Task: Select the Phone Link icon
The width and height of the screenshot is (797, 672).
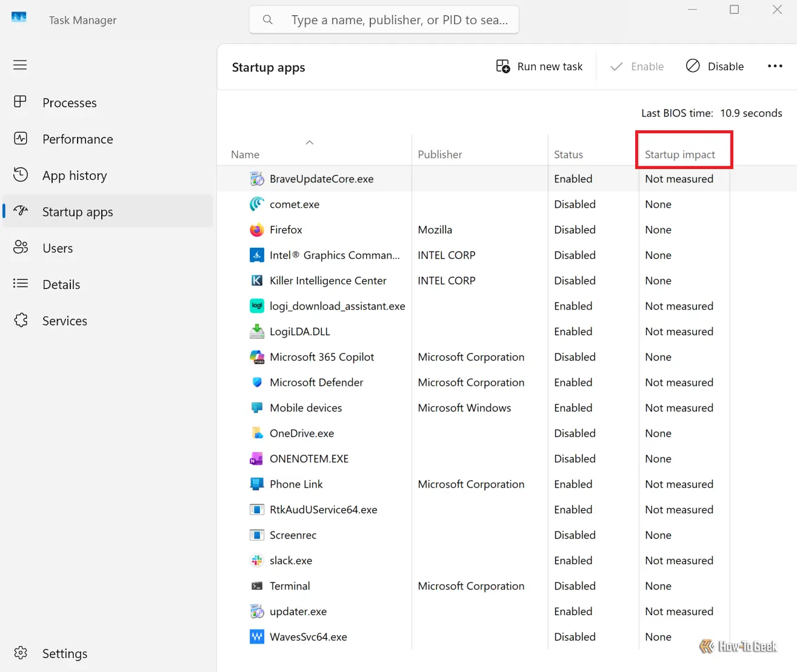Action: (257, 484)
